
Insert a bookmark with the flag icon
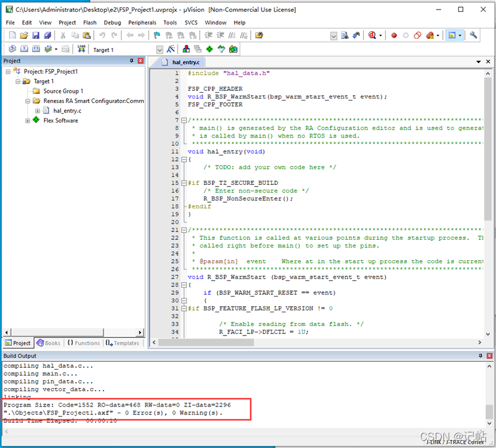coord(157,35)
